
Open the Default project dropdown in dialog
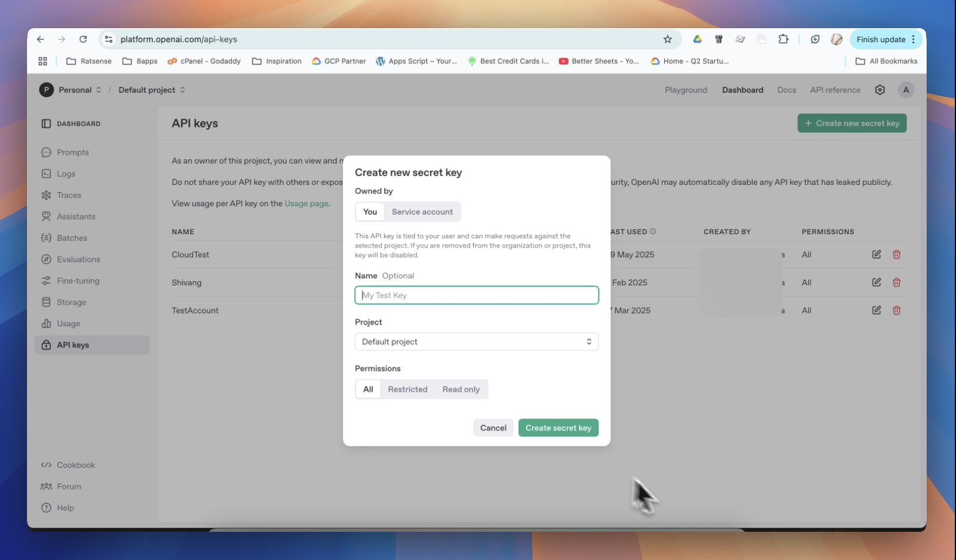476,342
